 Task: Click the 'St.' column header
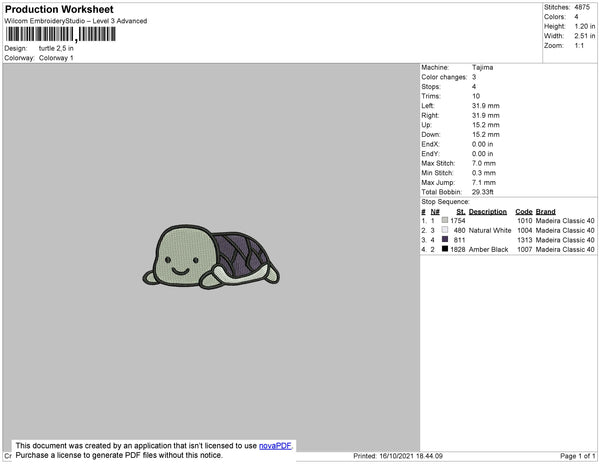point(461,212)
